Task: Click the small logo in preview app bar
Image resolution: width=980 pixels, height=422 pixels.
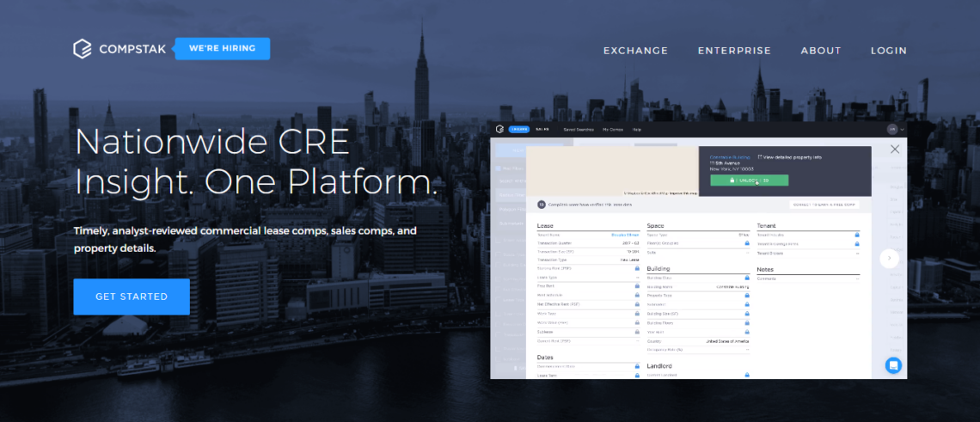Action: 499,130
